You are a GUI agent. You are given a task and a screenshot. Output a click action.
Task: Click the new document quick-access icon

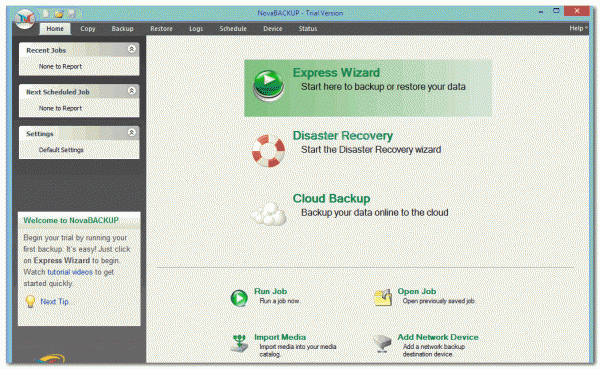point(46,14)
